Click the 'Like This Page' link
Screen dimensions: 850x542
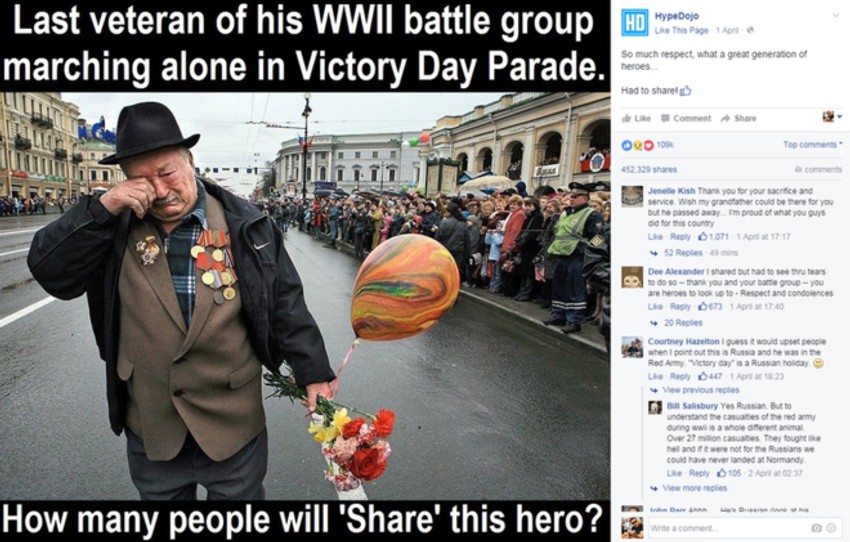pyautogui.click(x=681, y=30)
